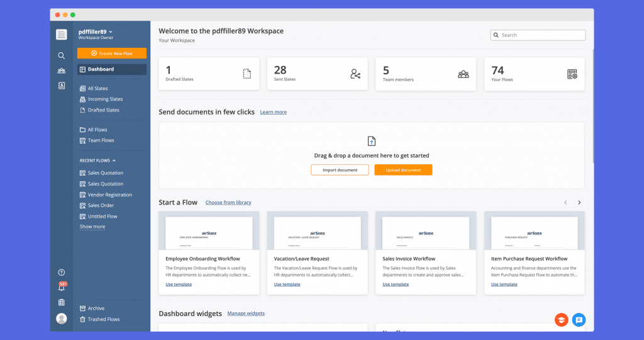Image resolution: width=644 pixels, height=340 pixels.
Task: Open the Manage widgets link
Action: tap(246, 314)
